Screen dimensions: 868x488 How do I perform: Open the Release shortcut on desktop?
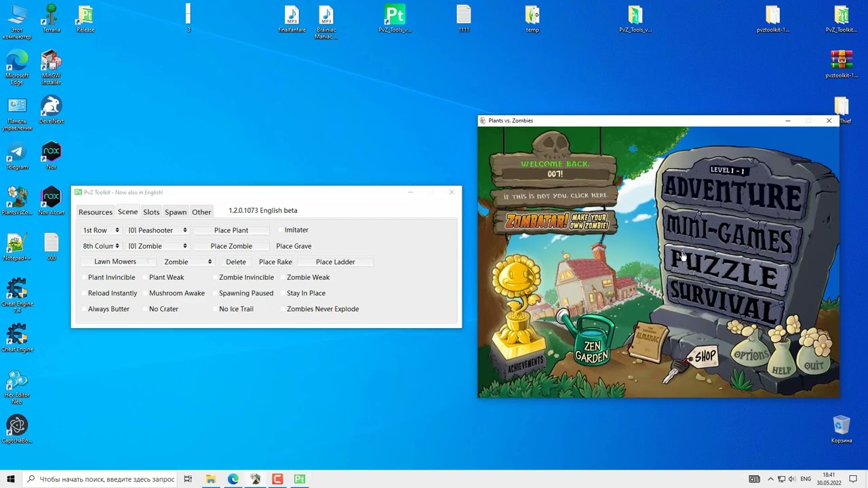[85, 19]
